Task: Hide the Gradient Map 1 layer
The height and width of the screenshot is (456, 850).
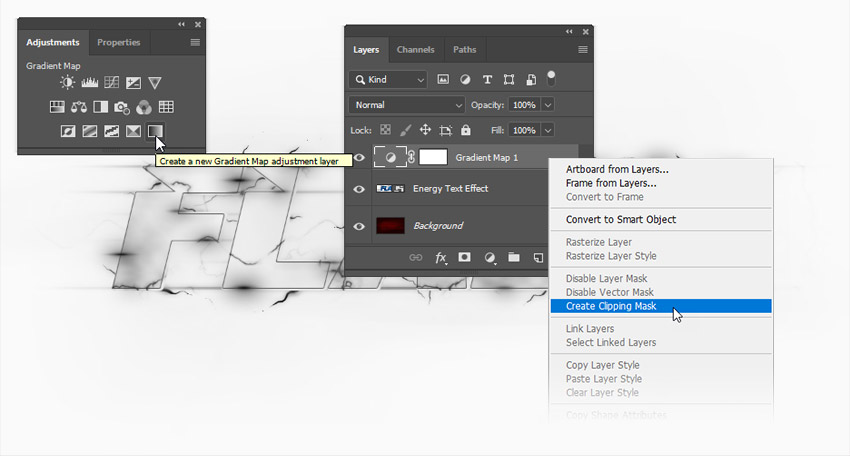Action: 359,158
